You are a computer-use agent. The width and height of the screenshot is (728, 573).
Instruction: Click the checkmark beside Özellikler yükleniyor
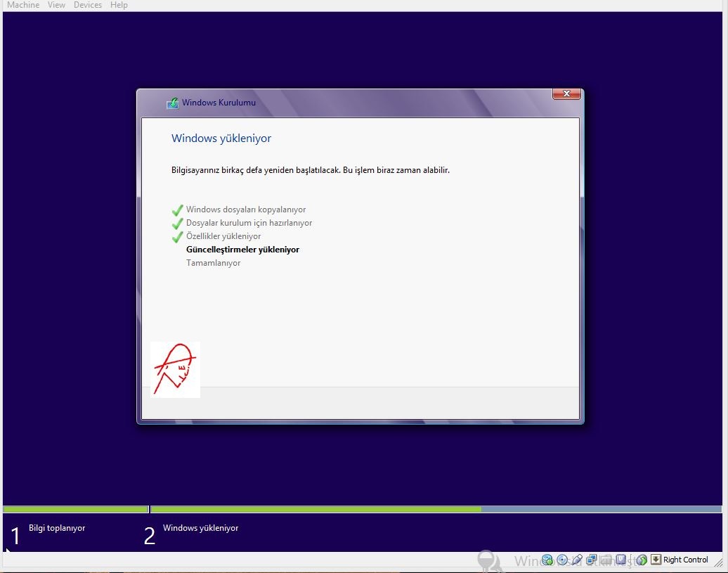(177, 237)
